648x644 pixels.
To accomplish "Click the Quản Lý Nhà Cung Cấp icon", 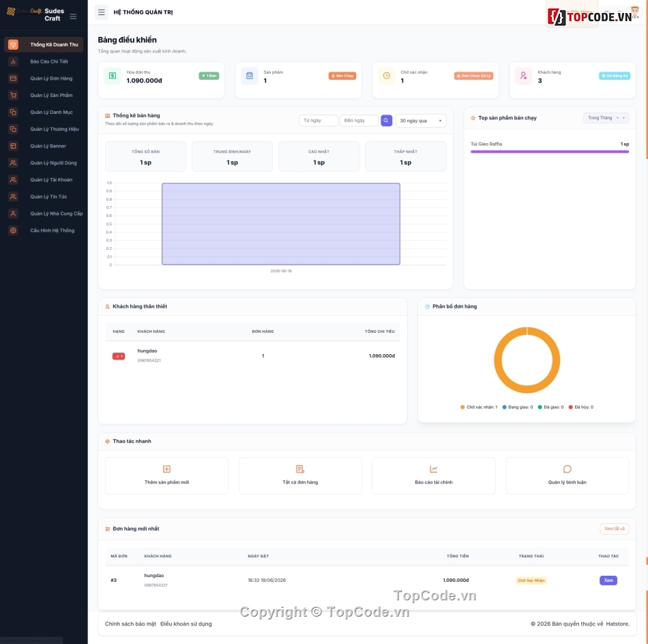I will pos(13,214).
